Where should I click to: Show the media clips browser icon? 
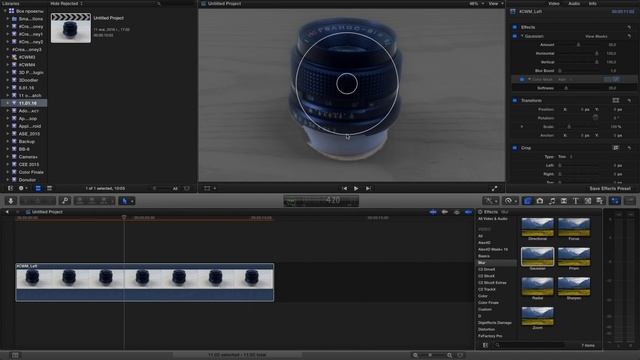(x=527, y=201)
